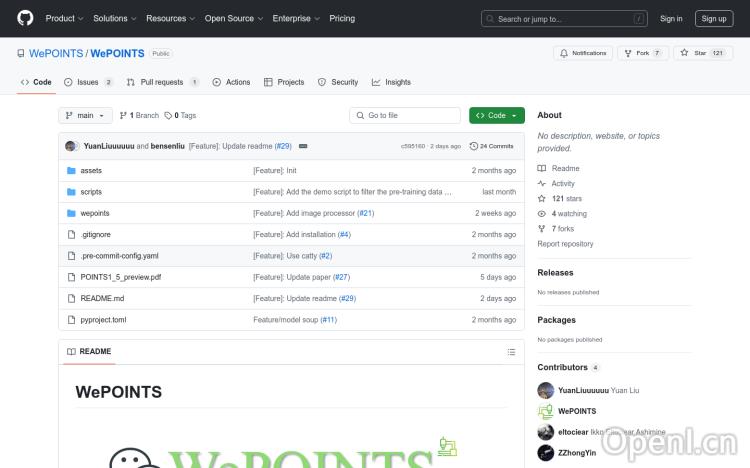Image resolution: width=750 pixels, height=468 pixels.
Task: Open the WePOINTS owner link
Action: point(56,53)
